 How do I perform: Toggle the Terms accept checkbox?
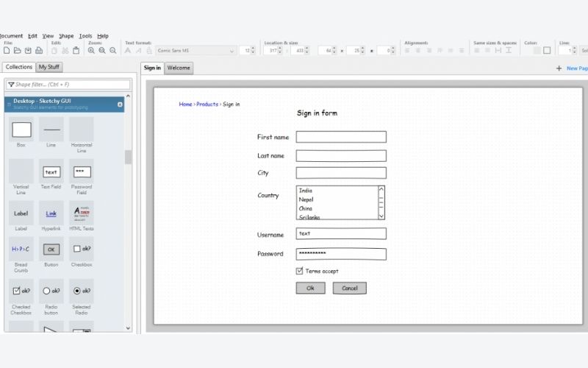pyautogui.click(x=300, y=271)
